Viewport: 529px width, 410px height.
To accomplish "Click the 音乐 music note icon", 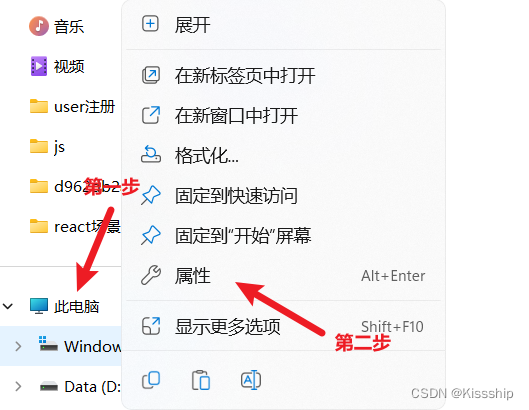I will (38, 26).
